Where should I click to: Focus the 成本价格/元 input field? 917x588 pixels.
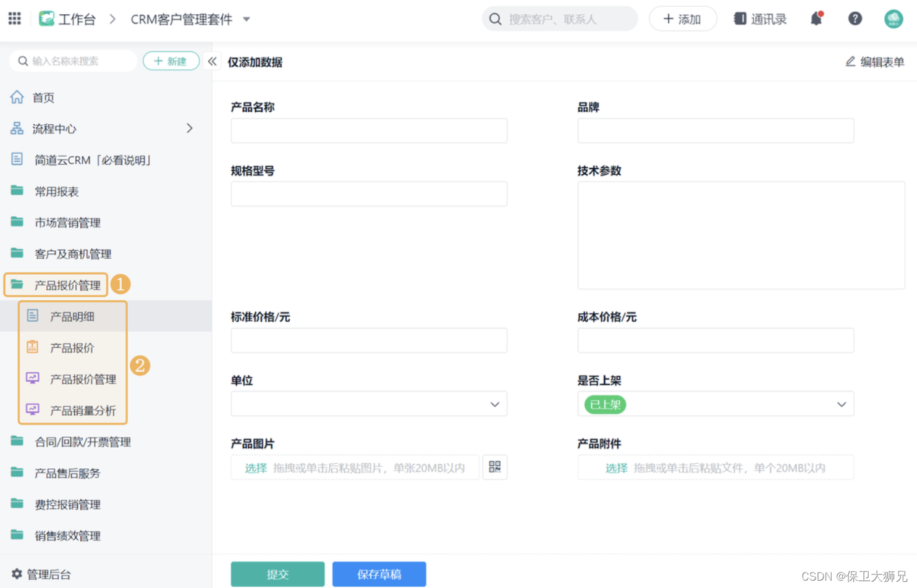tap(716, 340)
